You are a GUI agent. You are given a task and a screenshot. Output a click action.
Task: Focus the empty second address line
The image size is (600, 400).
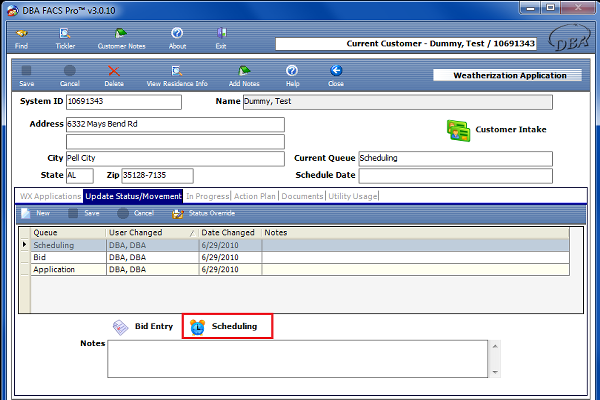175,142
